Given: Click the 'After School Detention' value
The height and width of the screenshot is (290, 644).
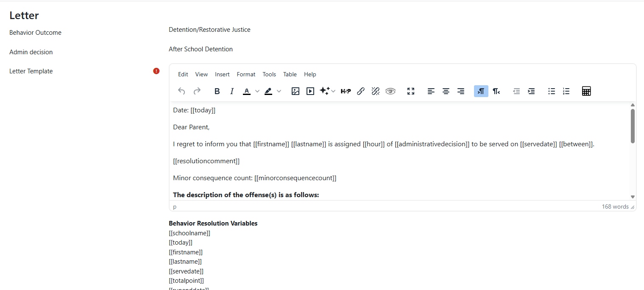Looking at the screenshot, I should click(x=201, y=49).
